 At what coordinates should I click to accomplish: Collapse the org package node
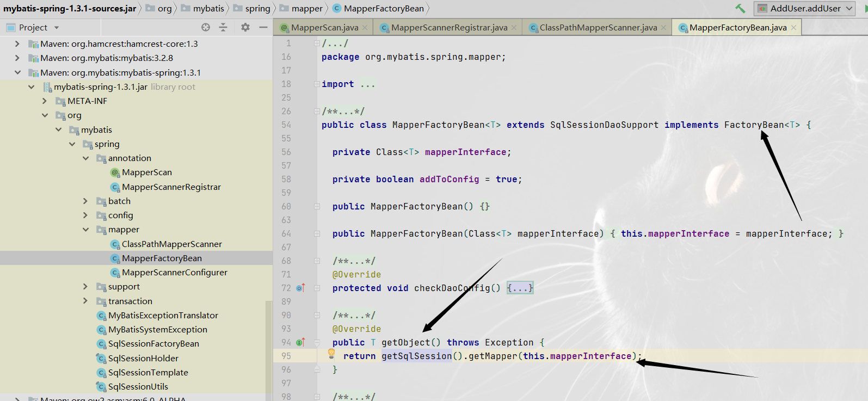[45, 115]
